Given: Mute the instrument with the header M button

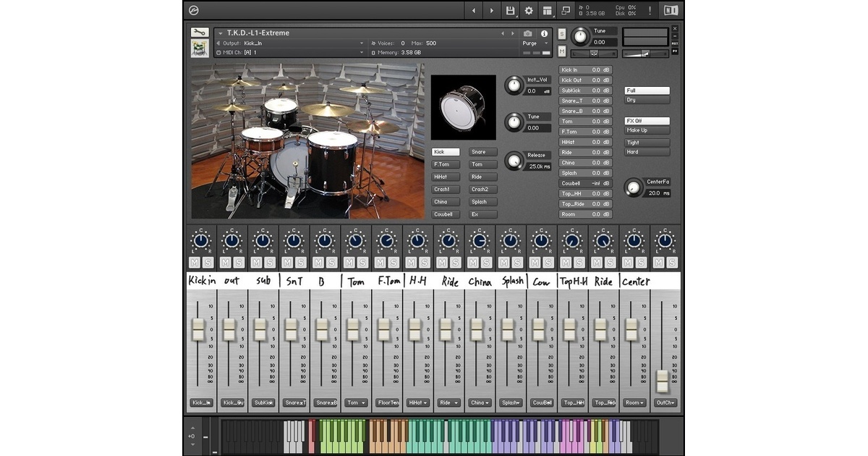Looking at the screenshot, I should [562, 51].
